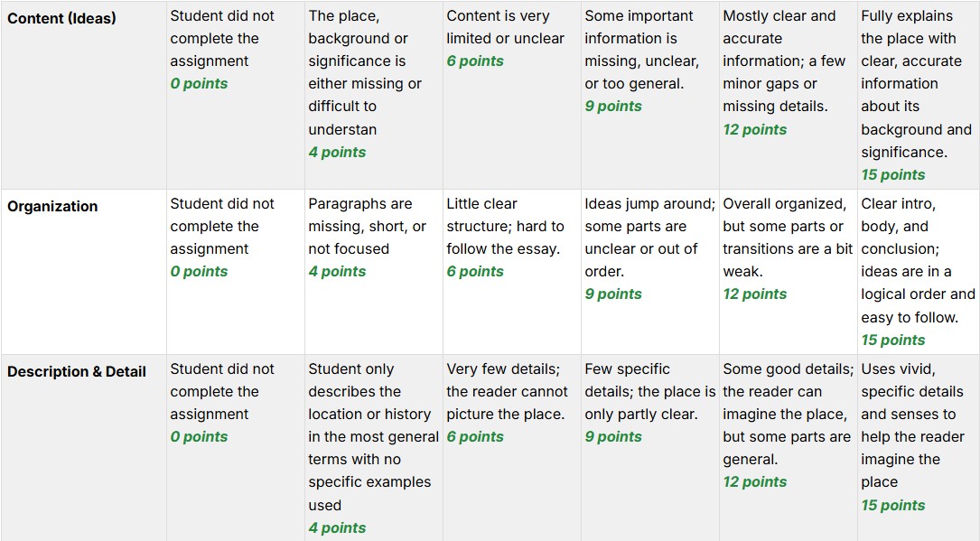
Task: Click '0 points' in the Organization row
Action: click(199, 272)
